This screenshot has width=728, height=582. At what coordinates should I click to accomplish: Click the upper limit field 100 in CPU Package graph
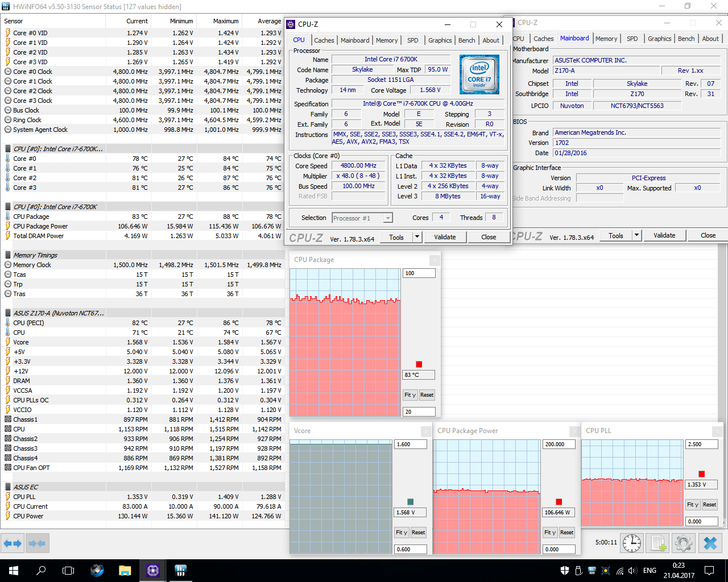419,273
